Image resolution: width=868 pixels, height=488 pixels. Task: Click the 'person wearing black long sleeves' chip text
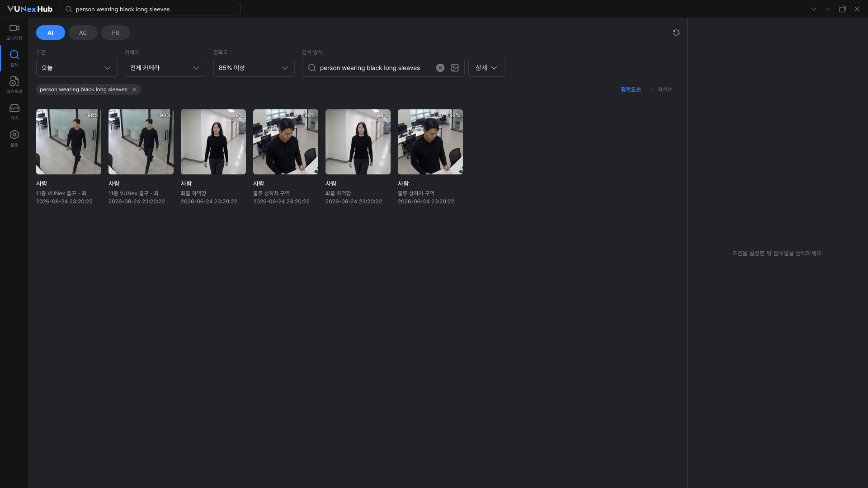tap(83, 89)
